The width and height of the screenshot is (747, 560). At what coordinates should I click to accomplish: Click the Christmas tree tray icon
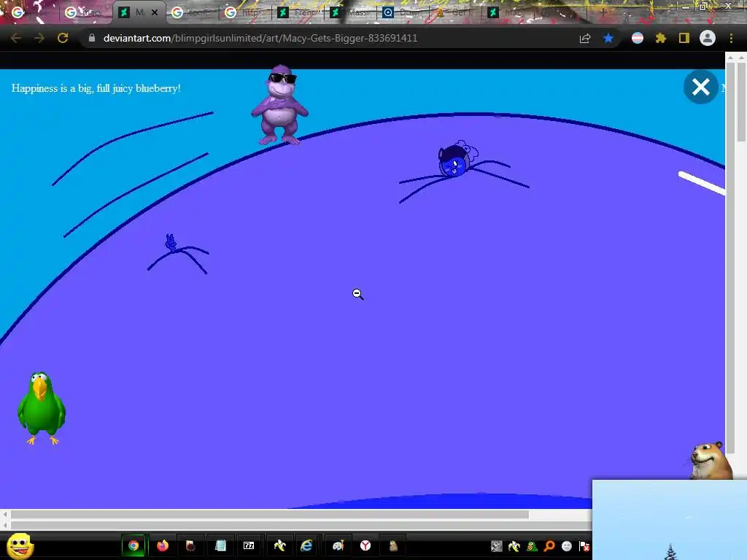tap(532, 546)
